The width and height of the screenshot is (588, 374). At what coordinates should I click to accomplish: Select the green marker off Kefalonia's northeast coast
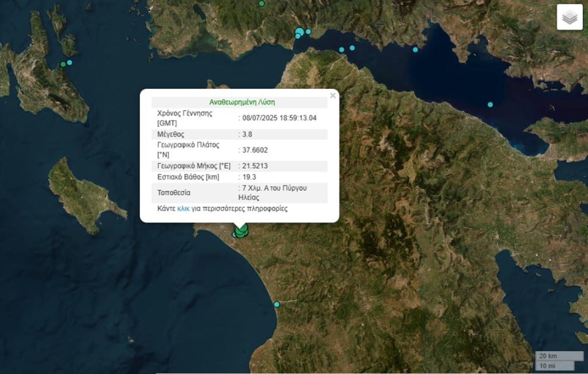coord(63,64)
